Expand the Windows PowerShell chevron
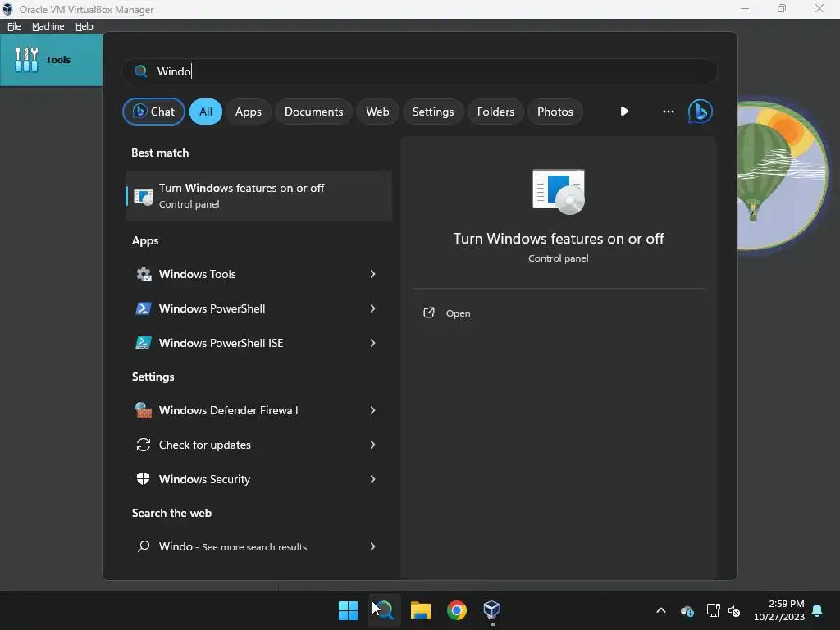This screenshot has height=630, width=840. (373, 308)
